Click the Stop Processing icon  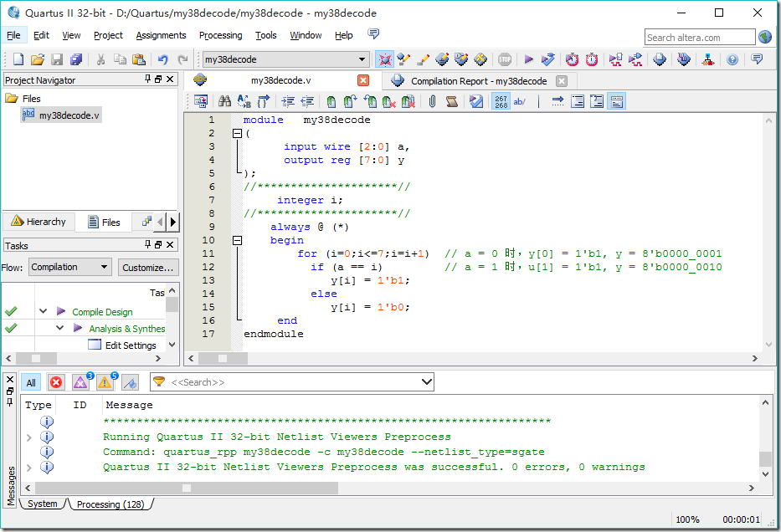click(505, 59)
